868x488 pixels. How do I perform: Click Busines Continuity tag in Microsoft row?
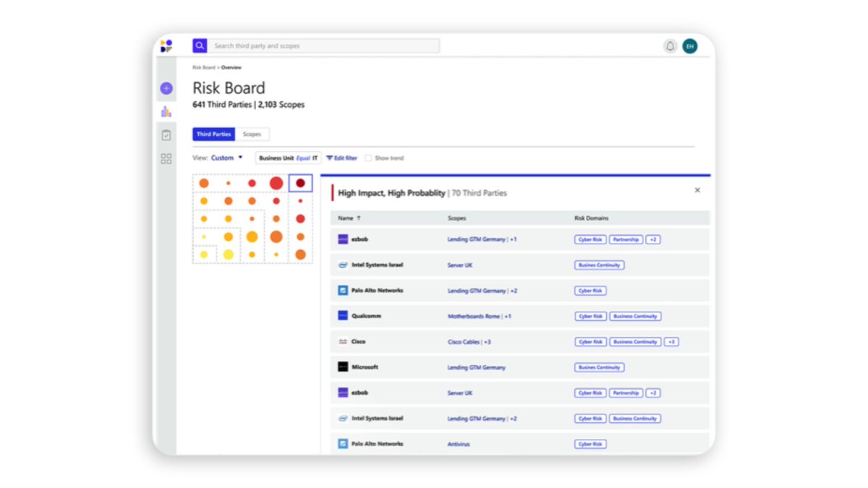click(600, 367)
